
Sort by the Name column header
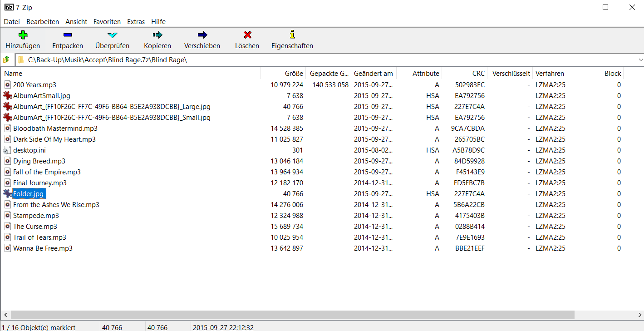point(130,74)
